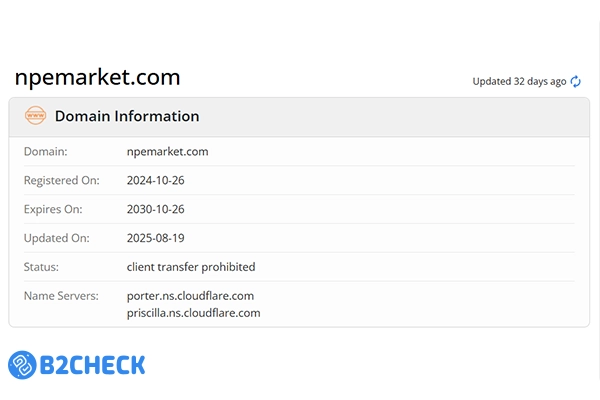Select the Domain Information heading
This screenshot has height=400, width=600.
tap(127, 117)
